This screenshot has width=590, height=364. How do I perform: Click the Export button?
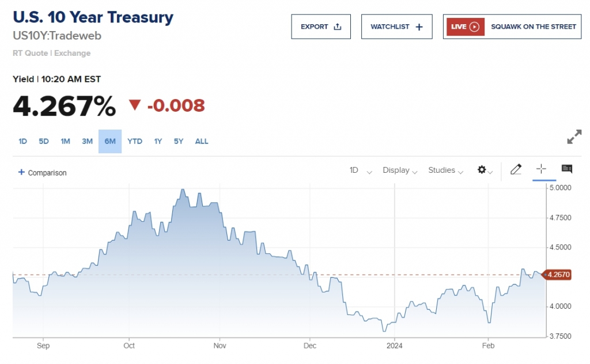click(321, 26)
